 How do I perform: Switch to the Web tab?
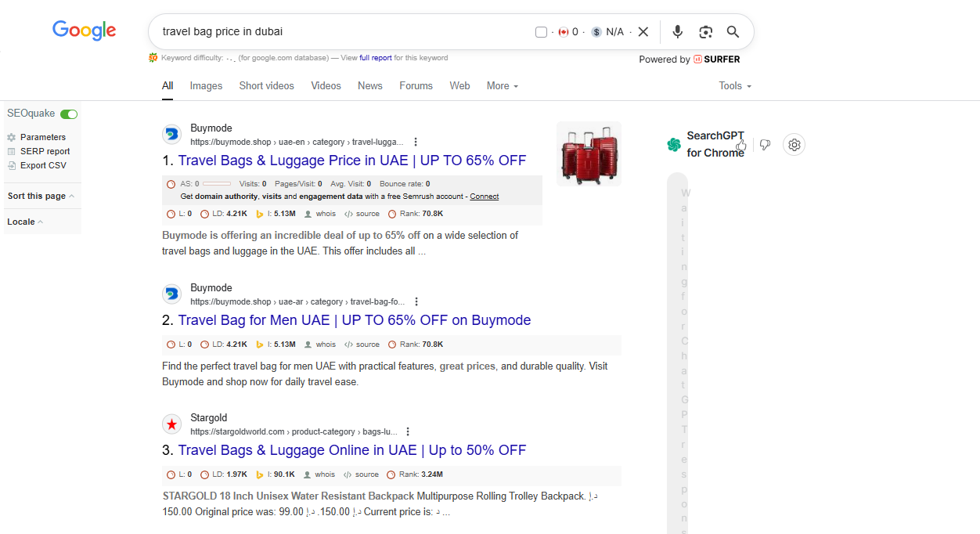pyautogui.click(x=459, y=86)
